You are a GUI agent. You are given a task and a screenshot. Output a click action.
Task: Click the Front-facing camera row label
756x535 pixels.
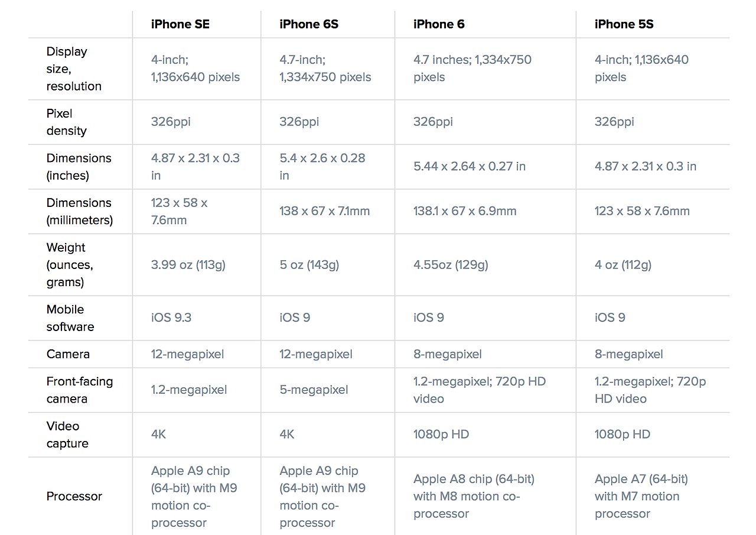point(80,390)
